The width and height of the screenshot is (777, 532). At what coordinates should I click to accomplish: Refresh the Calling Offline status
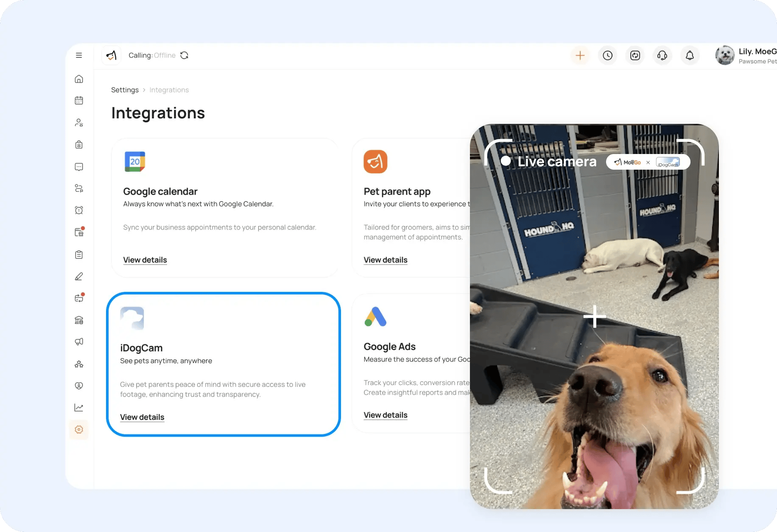pyautogui.click(x=184, y=56)
